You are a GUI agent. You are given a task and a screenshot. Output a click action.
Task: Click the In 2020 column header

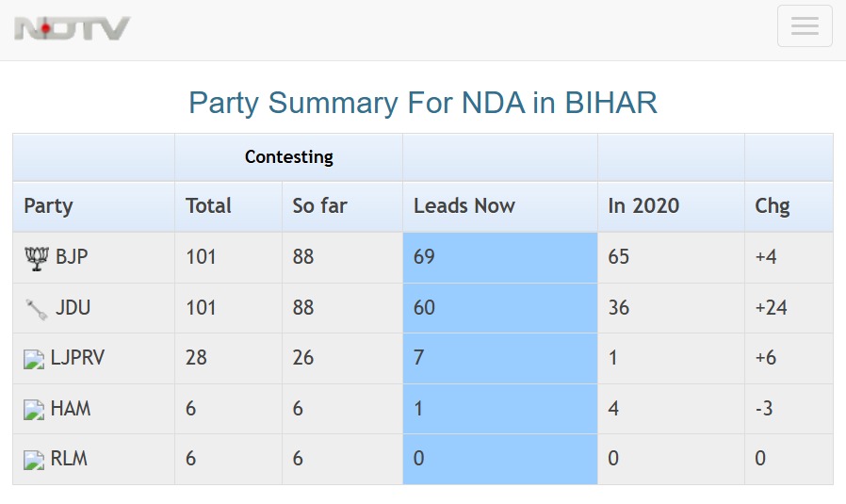[643, 206]
